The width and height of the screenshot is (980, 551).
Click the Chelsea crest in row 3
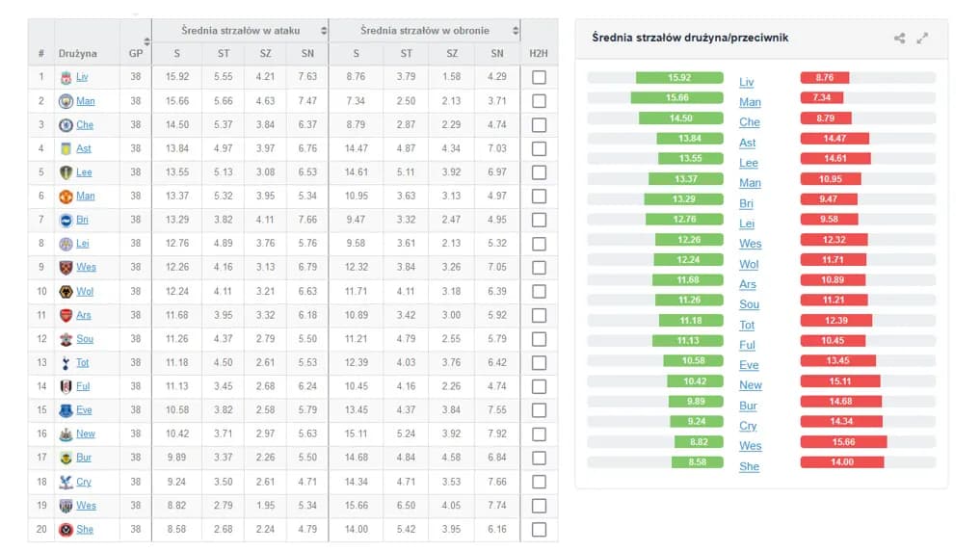pos(66,125)
